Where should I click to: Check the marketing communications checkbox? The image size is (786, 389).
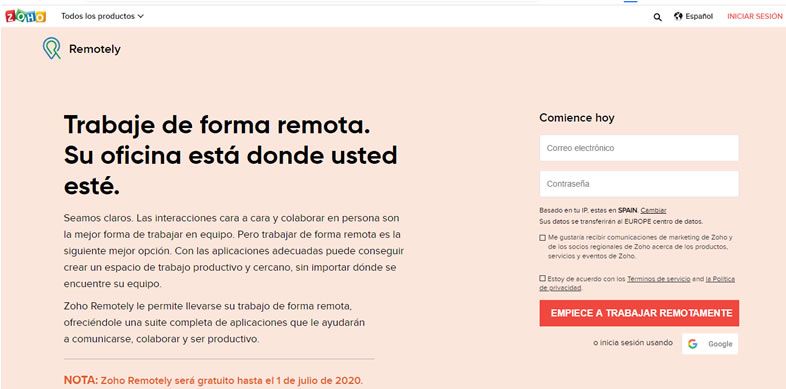click(542, 238)
